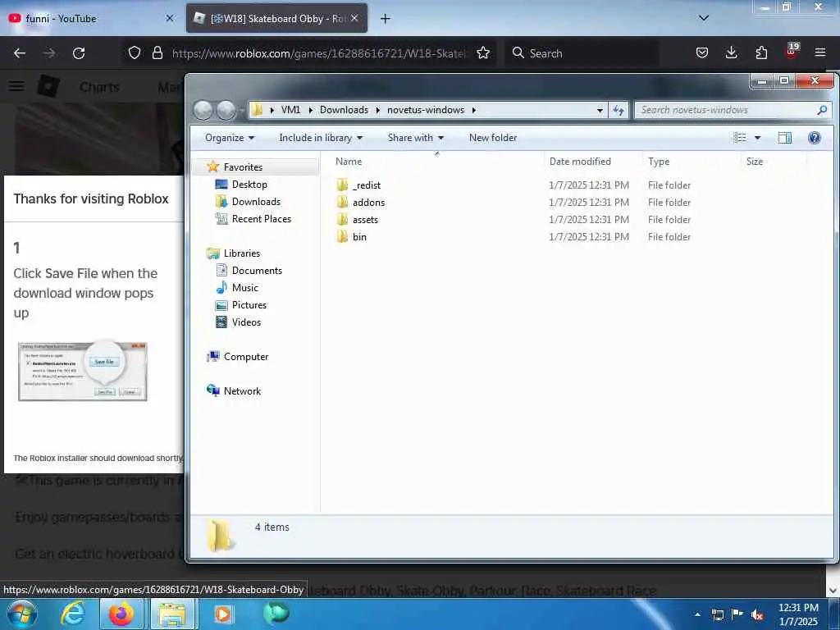The image size is (840, 630).
Task: Click Downloads breadcrumb in address bar
Action: click(x=344, y=110)
